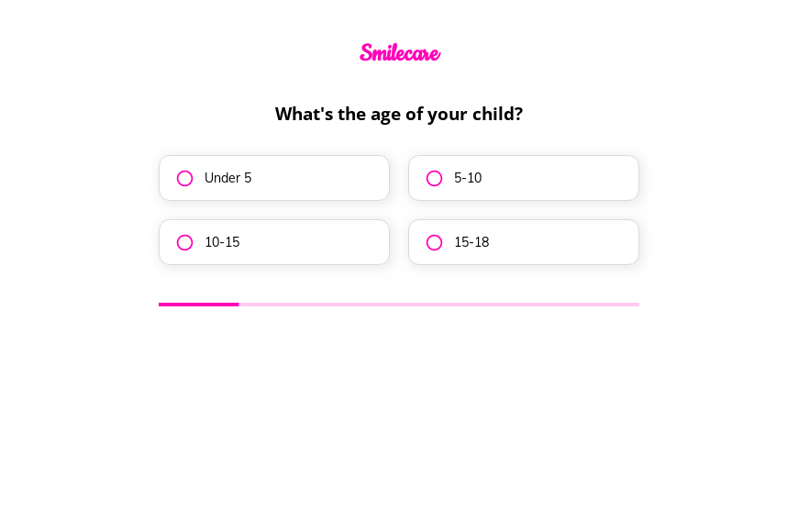Select the 5-10 radio circle
798x532 pixels.
[434, 178]
